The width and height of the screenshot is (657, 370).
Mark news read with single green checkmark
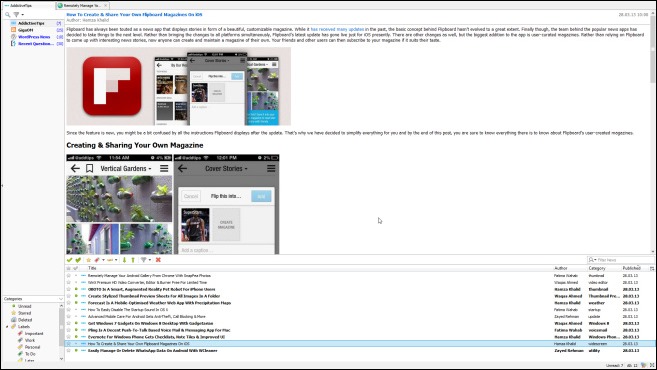[70, 260]
